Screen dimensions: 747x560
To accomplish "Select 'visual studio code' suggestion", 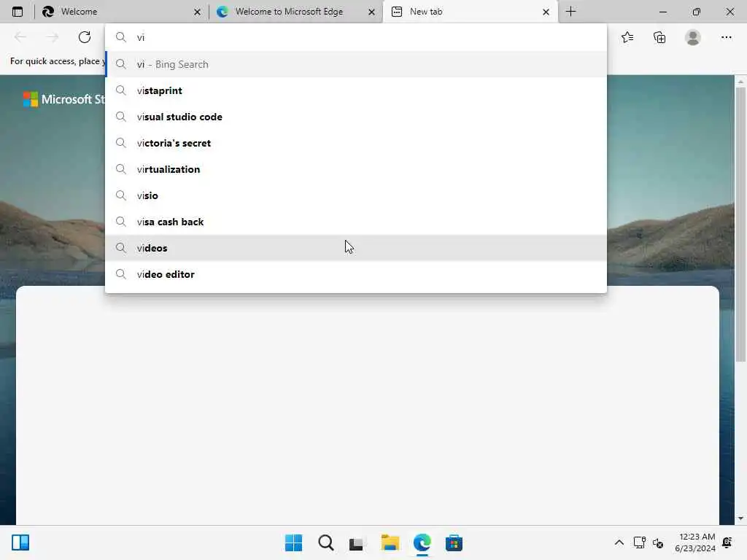I will point(356,117).
